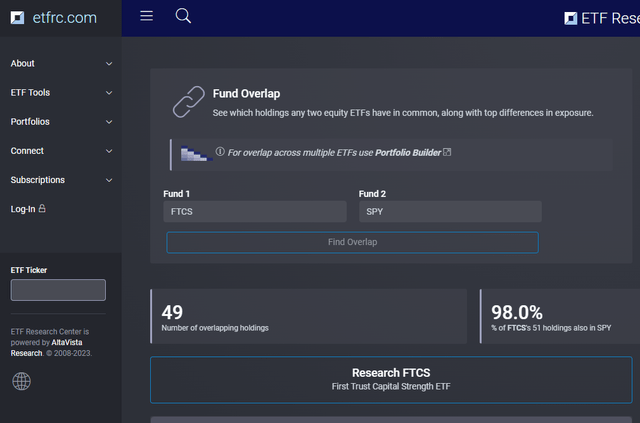
Task: Click the Portfolio Builder chart thumbnail
Action: click(196, 154)
